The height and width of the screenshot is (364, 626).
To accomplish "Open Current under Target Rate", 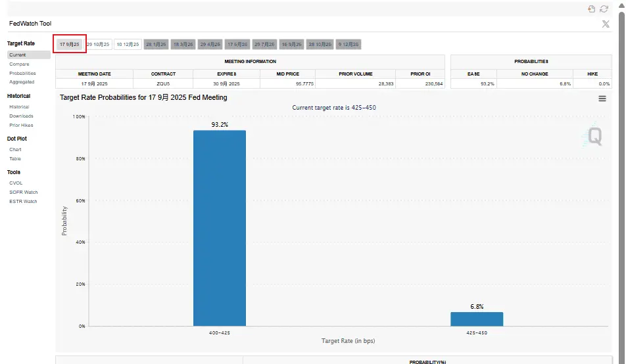I will click(x=29, y=55).
